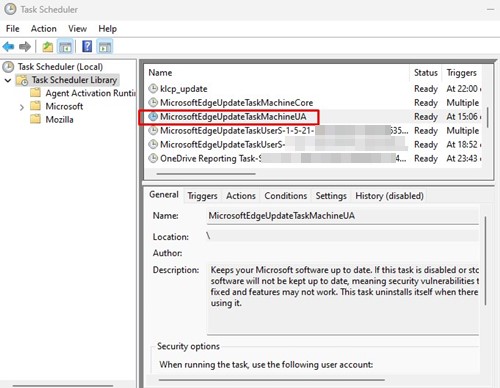Switch to the General tab

[164, 195]
